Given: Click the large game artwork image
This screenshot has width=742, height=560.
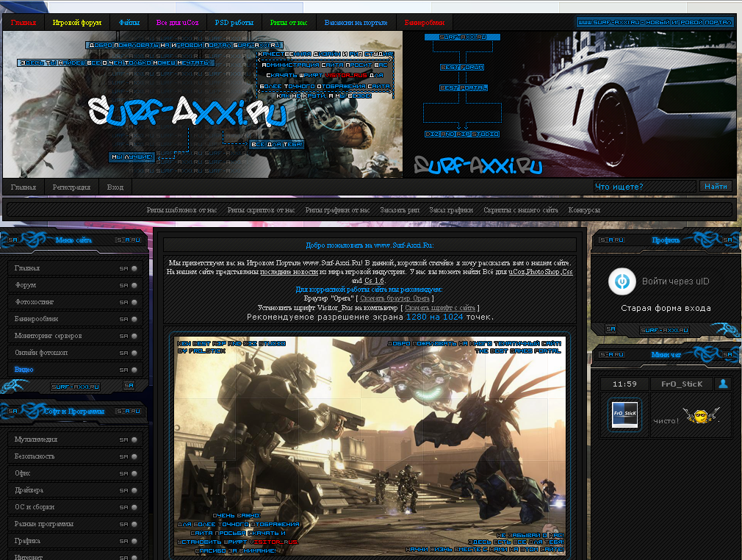Looking at the screenshot, I should [370, 446].
